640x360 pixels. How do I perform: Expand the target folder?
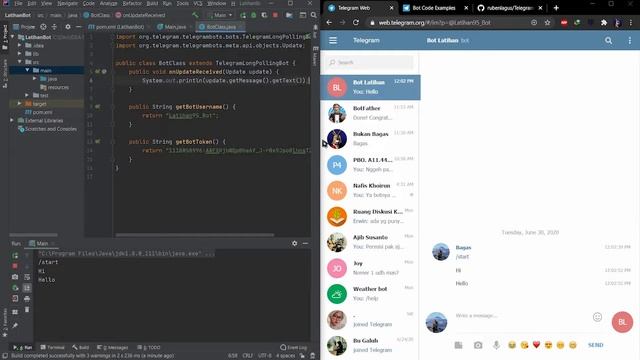[20, 104]
